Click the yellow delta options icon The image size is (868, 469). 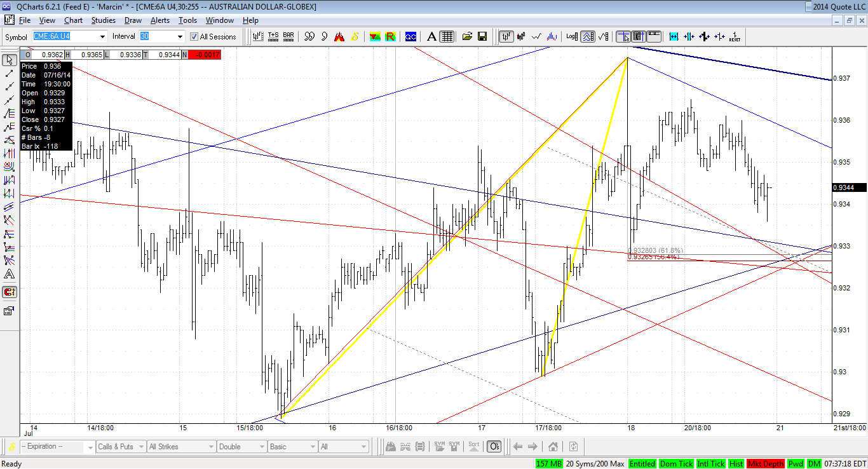355,36
